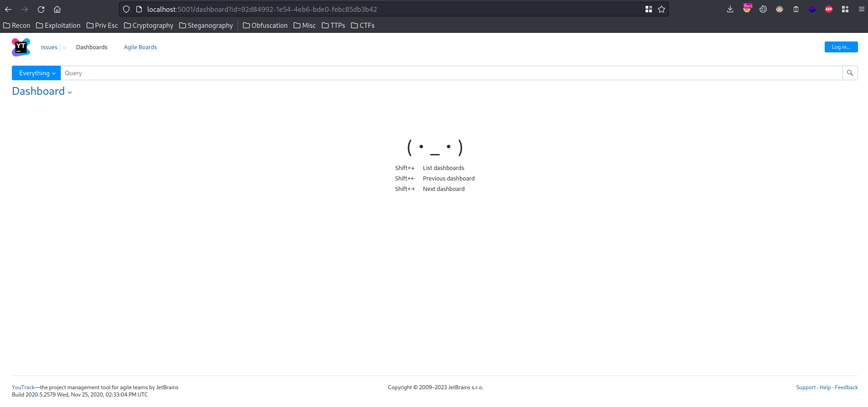Click the page info document icon
Screen dimensions: 868x407
[139, 9]
